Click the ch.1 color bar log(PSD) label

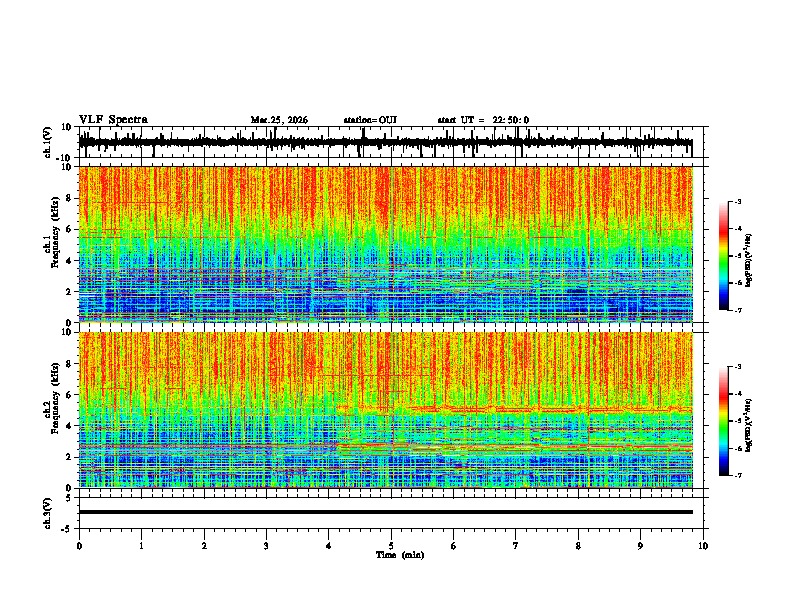(749, 261)
